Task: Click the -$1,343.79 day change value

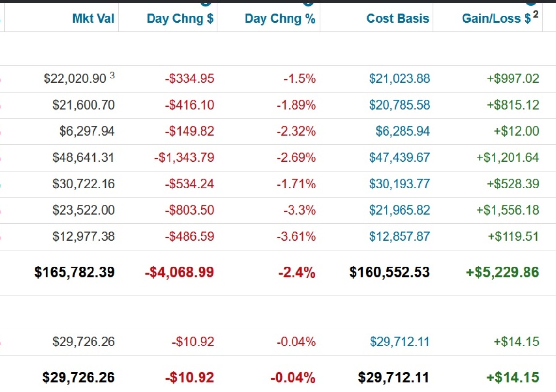Action: point(184,157)
